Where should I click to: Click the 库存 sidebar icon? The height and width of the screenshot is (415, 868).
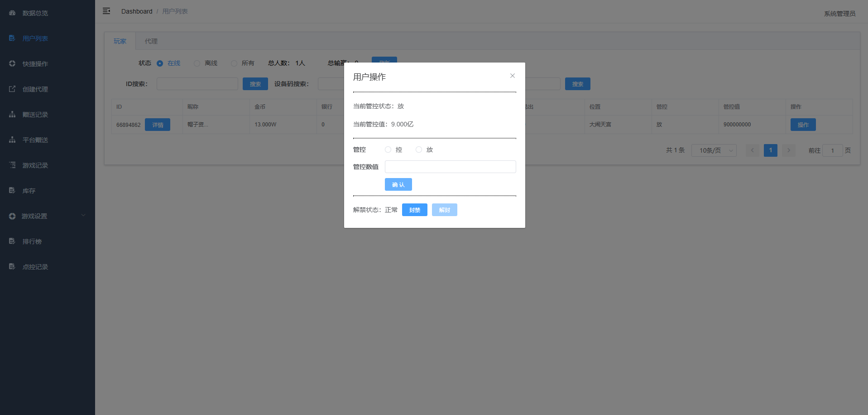(12, 191)
